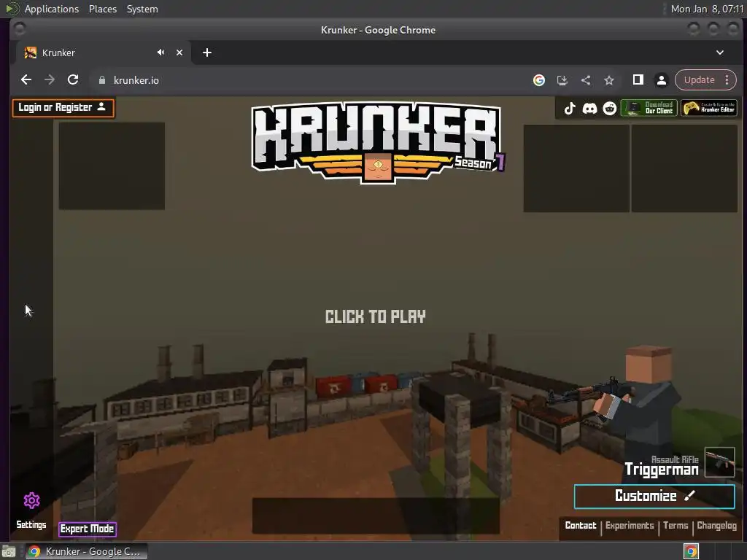Go forward in Chrome
747x560 pixels.
click(50, 80)
